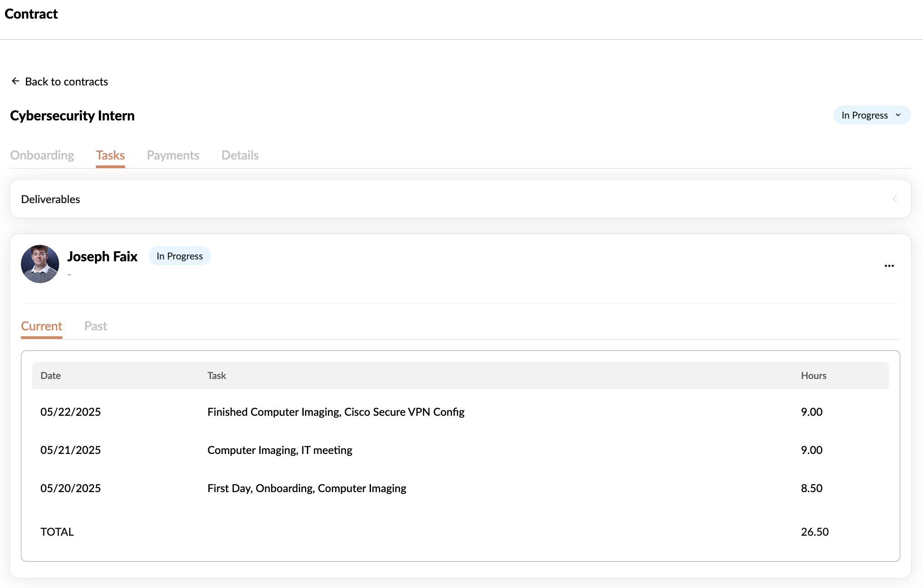Image resolution: width=923 pixels, height=588 pixels.
Task: Click the Back to contracts link
Action: tap(66, 82)
